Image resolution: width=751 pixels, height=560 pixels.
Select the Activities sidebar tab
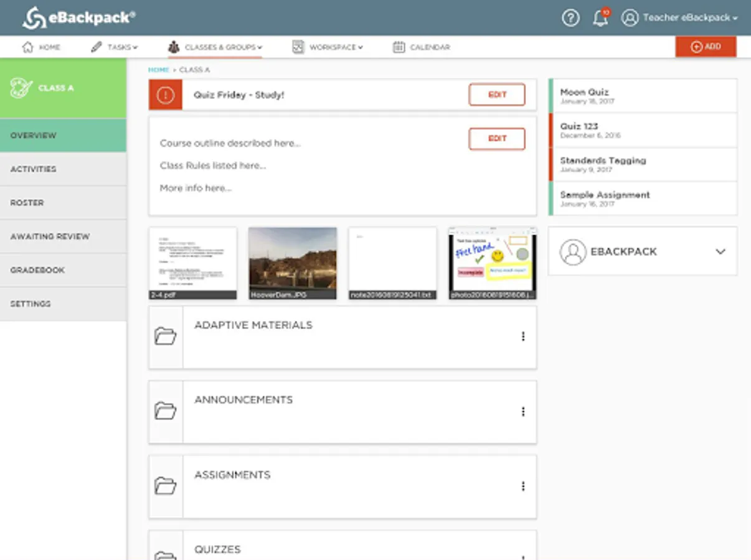click(63, 169)
